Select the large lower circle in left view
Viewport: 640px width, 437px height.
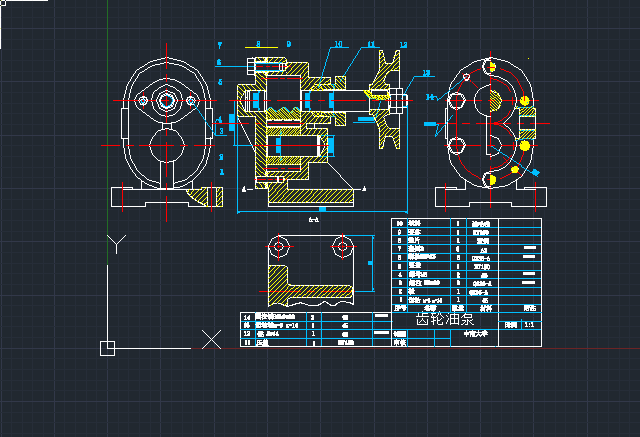point(168,146)
